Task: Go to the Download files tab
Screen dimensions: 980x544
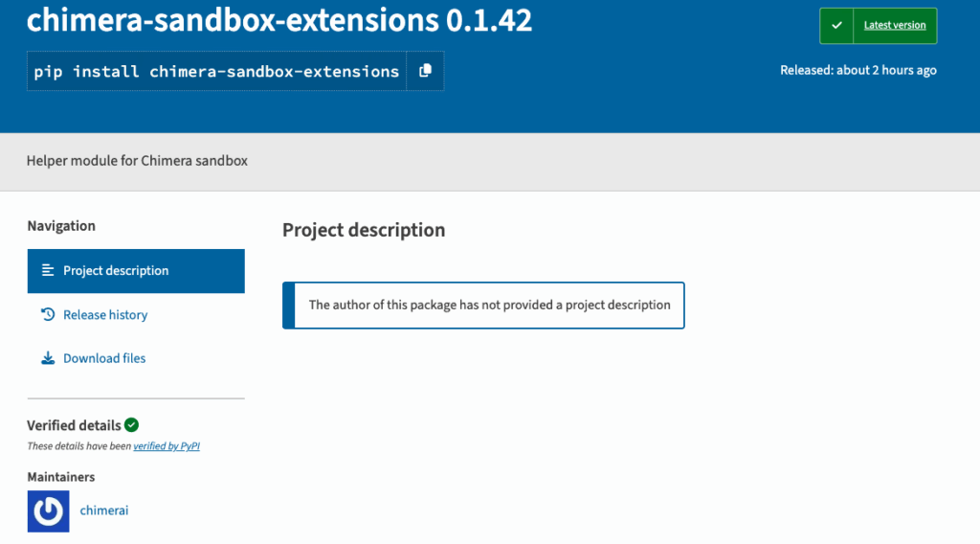Action: click(x=103, y=358)
